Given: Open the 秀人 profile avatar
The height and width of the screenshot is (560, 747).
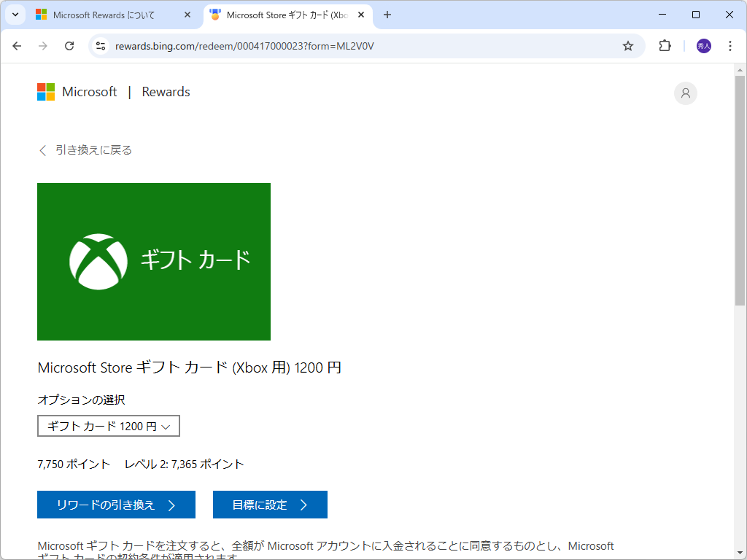Looking at the screenshot, I should 702,45.
